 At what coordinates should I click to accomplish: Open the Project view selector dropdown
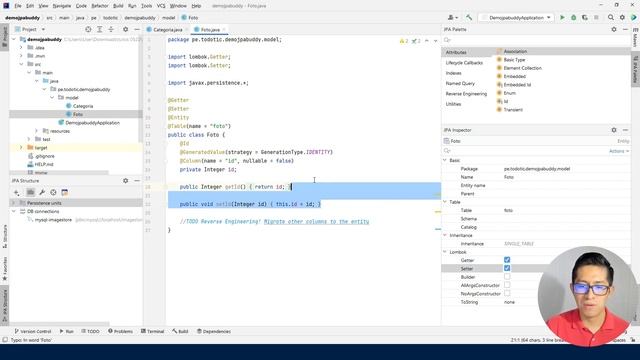click(x=30, y=29)
